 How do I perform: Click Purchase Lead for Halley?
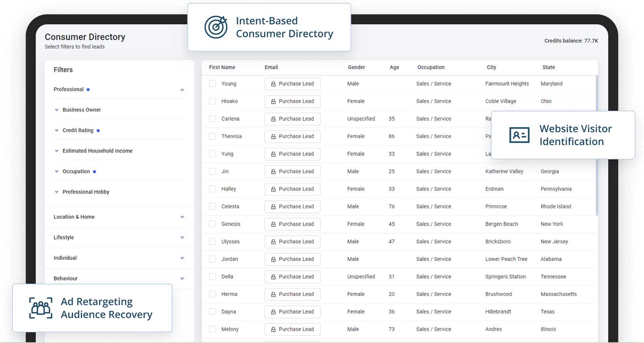pyautogui.click(x=292, y=189)
